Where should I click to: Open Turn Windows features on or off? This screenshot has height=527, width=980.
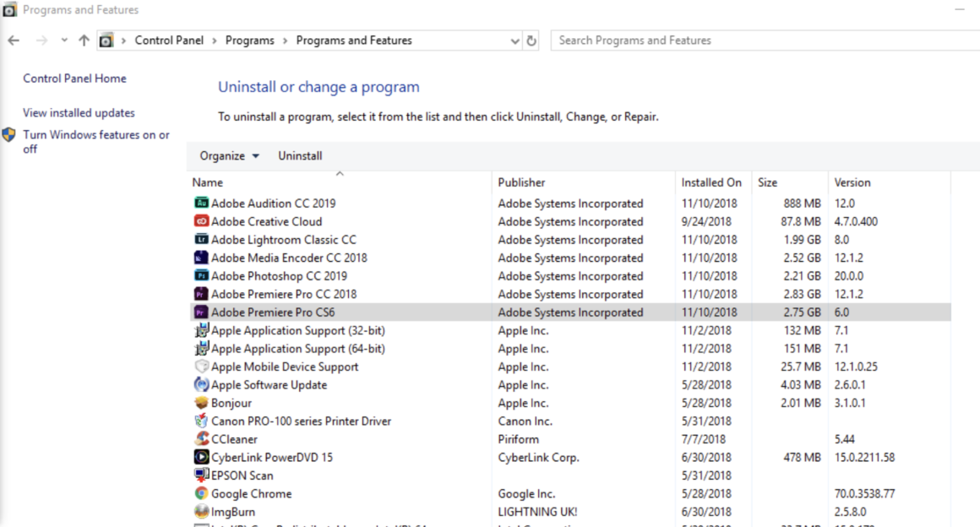click(94, 134)
